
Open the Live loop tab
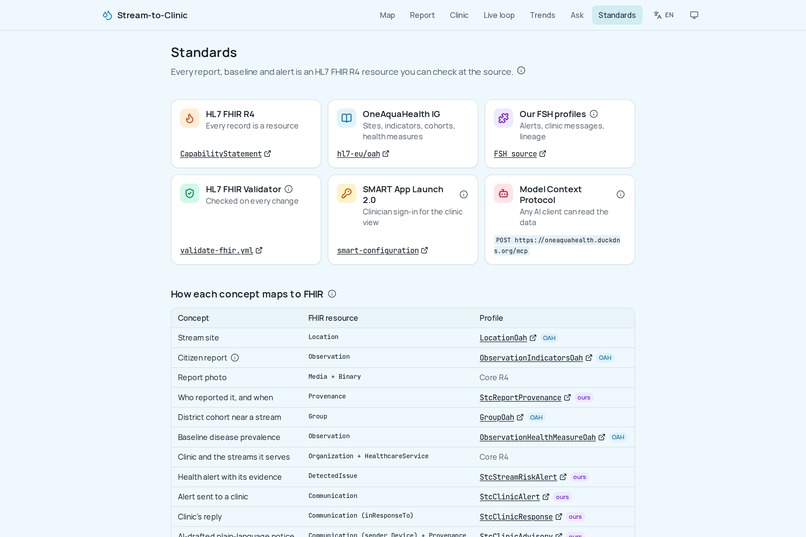pos(499,15)
